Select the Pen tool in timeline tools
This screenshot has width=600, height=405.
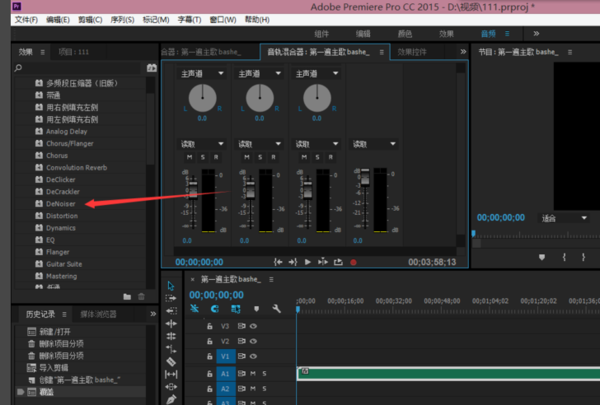(171, 399)
